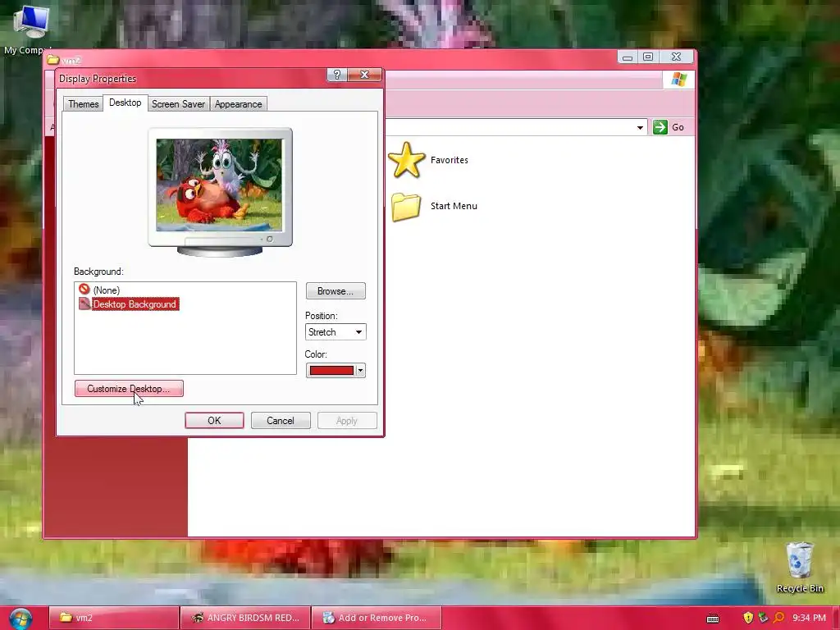Screen dimensions: 840x630
Task: Click the Favorites star icon
Action: (407, 160)
